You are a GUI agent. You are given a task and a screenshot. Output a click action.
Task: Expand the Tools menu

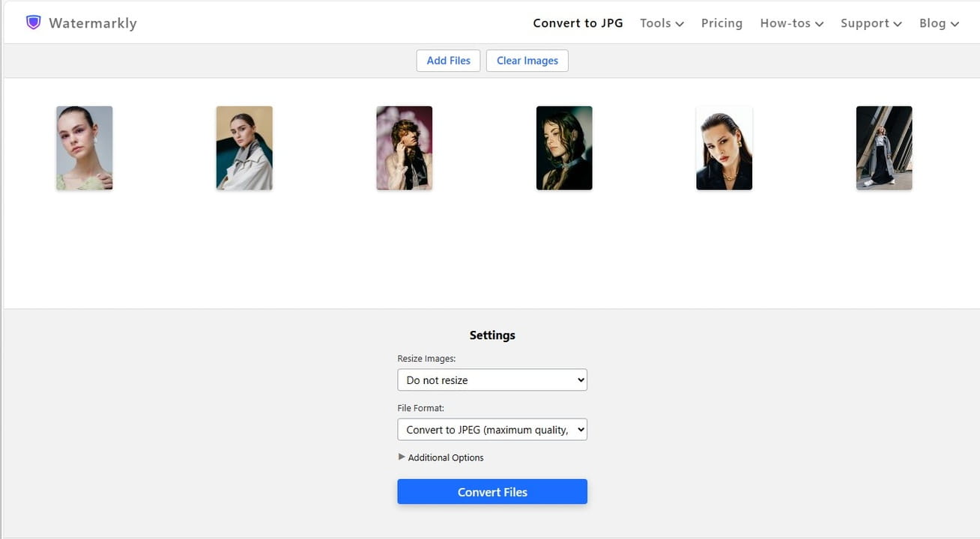[x=662, y=23]
